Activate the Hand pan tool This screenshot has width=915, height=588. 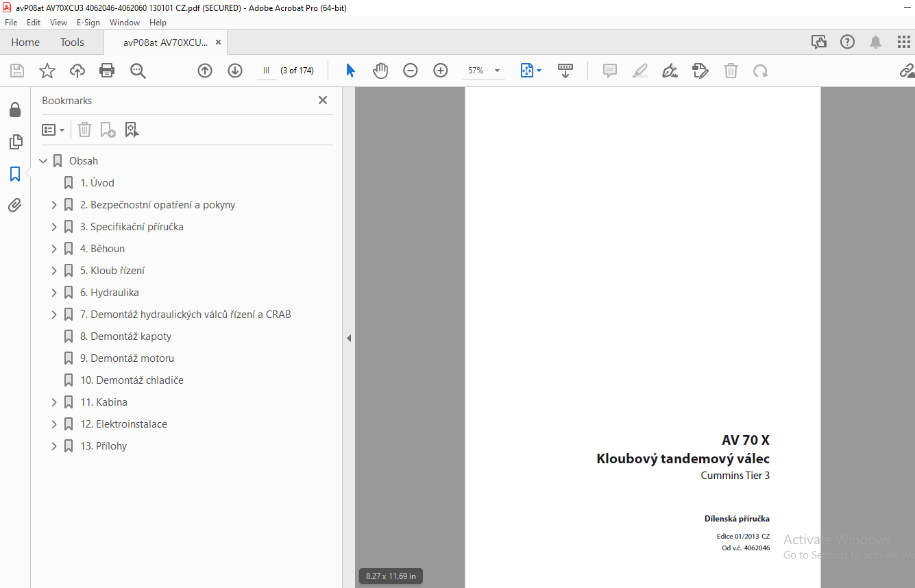pyautogui.click(x=380, y=71)
